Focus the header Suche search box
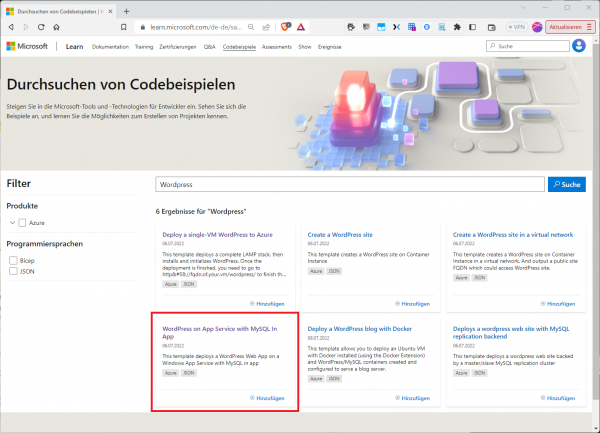 click(528, 46)
